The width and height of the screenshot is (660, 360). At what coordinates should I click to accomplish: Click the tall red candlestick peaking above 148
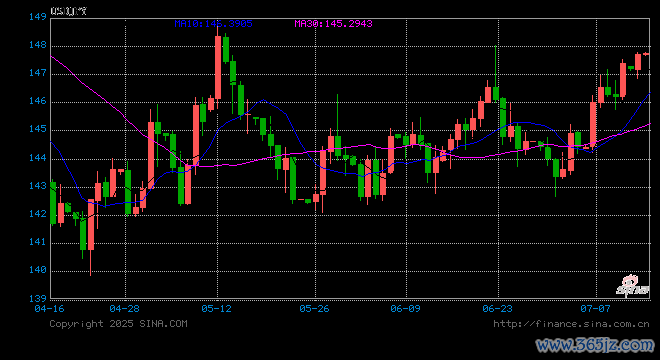click(218, 67)
